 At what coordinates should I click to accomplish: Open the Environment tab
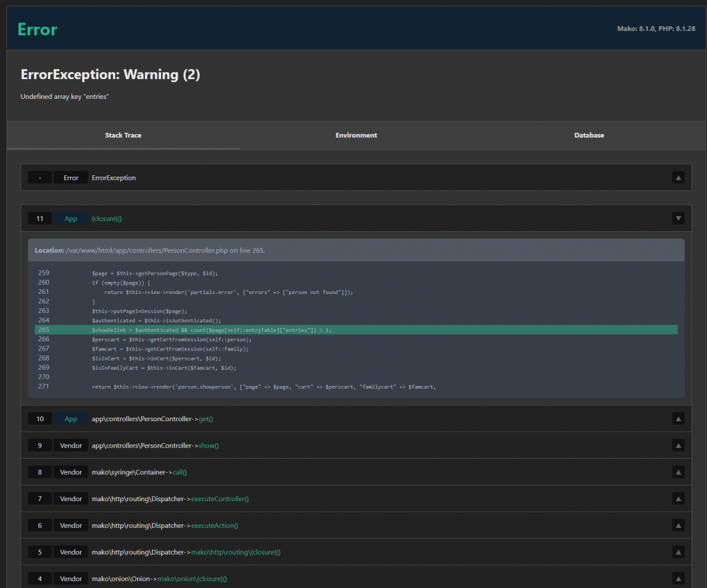pyautogui.click(x=356, y=135)
